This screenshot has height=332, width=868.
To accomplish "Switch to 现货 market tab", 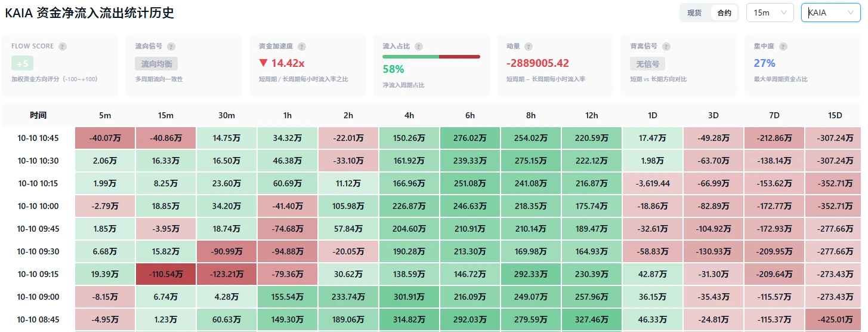I will [x=695, y=13].
